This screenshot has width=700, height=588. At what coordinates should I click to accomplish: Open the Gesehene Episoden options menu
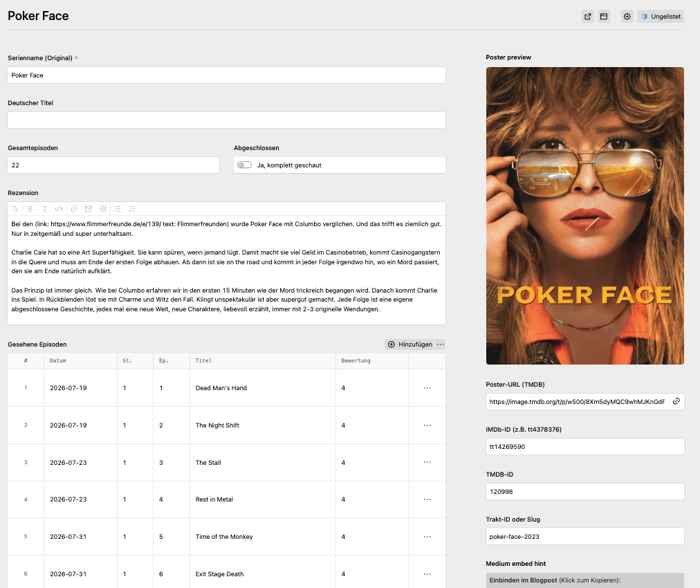[440, 344]
